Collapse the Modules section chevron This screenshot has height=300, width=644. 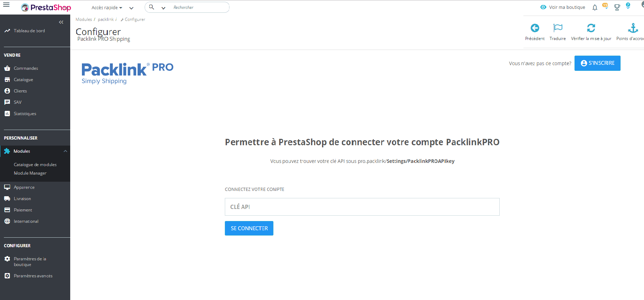tap(65, 151)
